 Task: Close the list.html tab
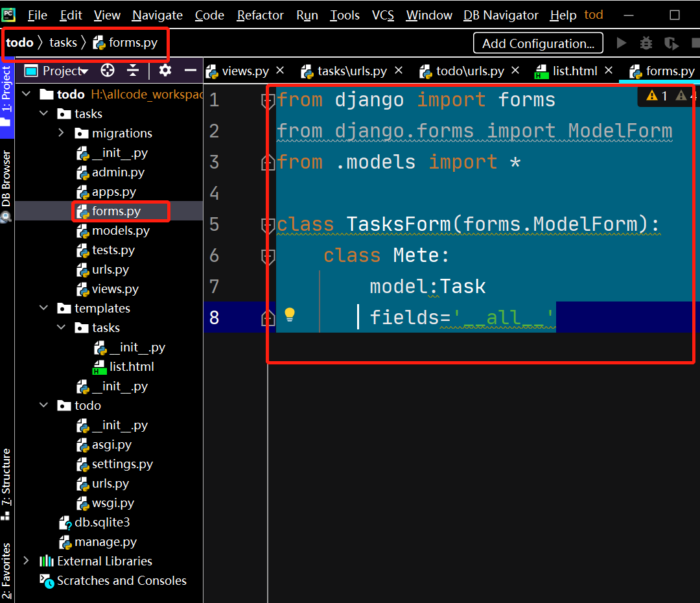[609, 71]
